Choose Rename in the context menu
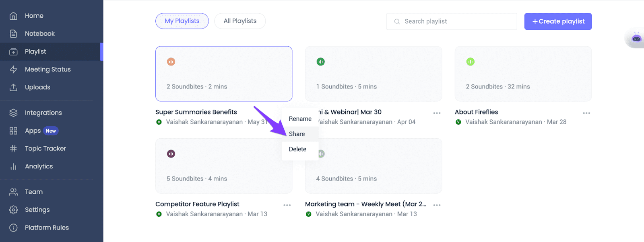Viewport: 644px width, 242px height. [x=300, y=119]
